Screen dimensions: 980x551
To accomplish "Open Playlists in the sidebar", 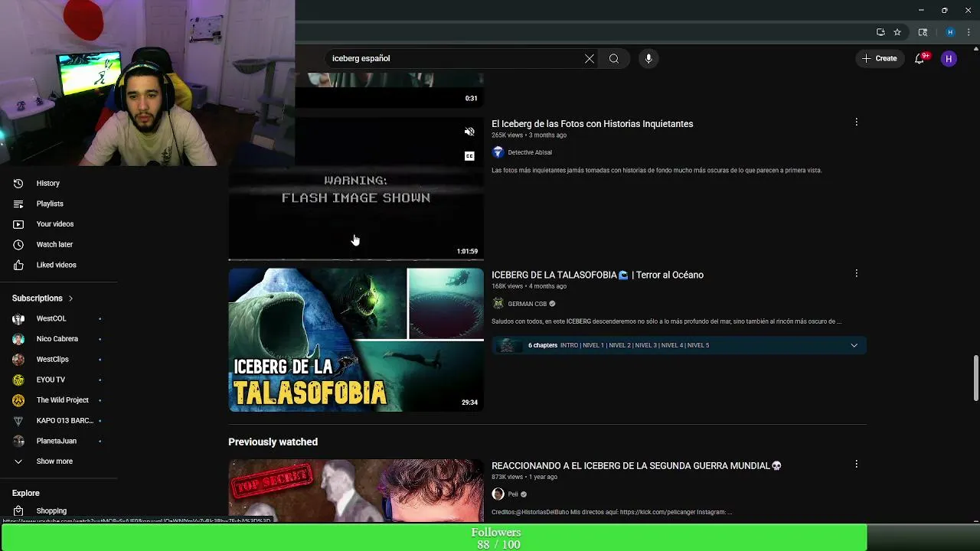I will click(x=50, y=204).
